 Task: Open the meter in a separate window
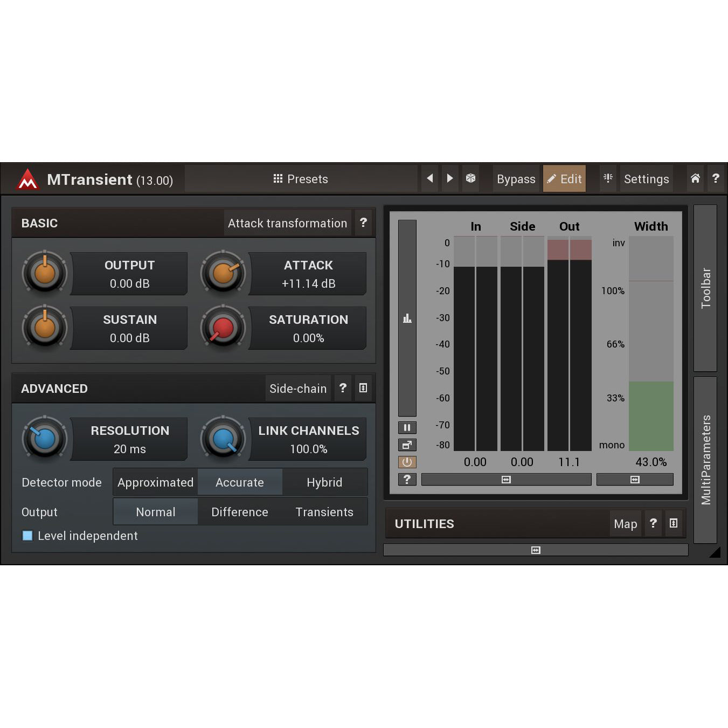(407, 445)
